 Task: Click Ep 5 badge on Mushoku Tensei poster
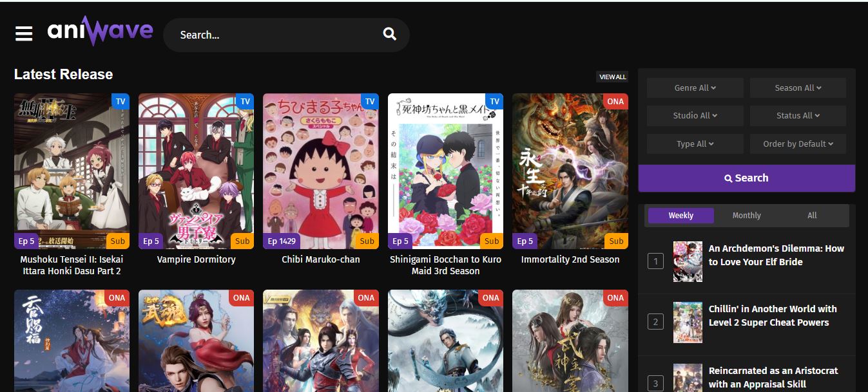click(26, 241)
